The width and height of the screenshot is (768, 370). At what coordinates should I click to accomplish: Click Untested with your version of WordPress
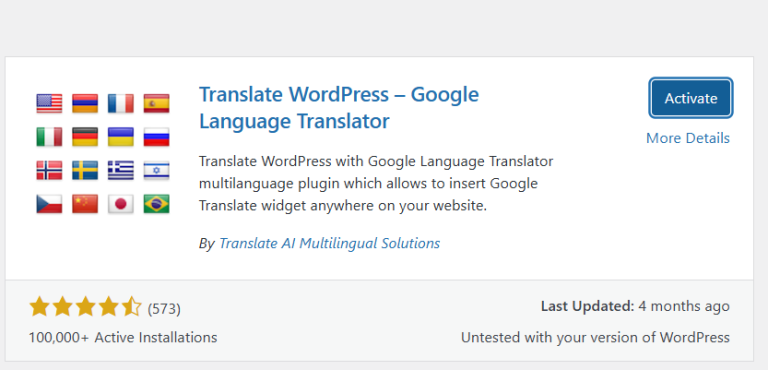pos(595,338)
